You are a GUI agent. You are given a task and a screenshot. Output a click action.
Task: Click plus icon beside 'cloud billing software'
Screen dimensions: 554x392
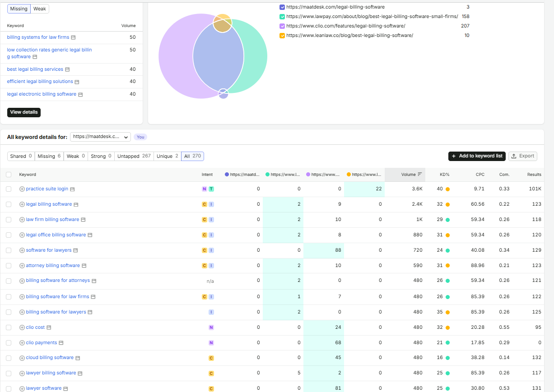[x=22, y=358]
